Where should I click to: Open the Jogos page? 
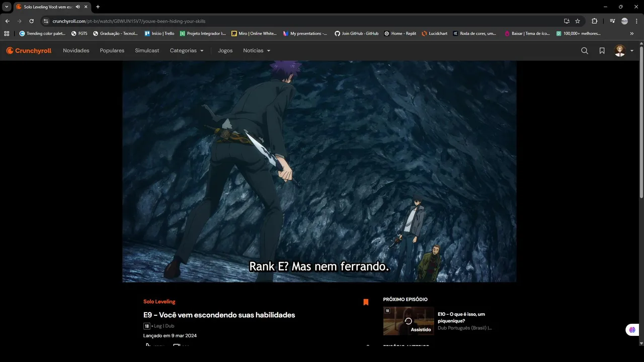pyautogui.click(x=225, y=51)
